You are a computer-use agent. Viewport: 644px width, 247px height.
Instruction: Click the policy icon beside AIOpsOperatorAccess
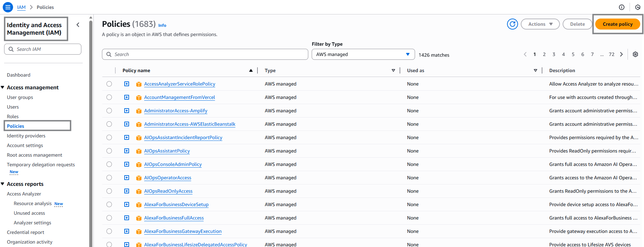139,178
